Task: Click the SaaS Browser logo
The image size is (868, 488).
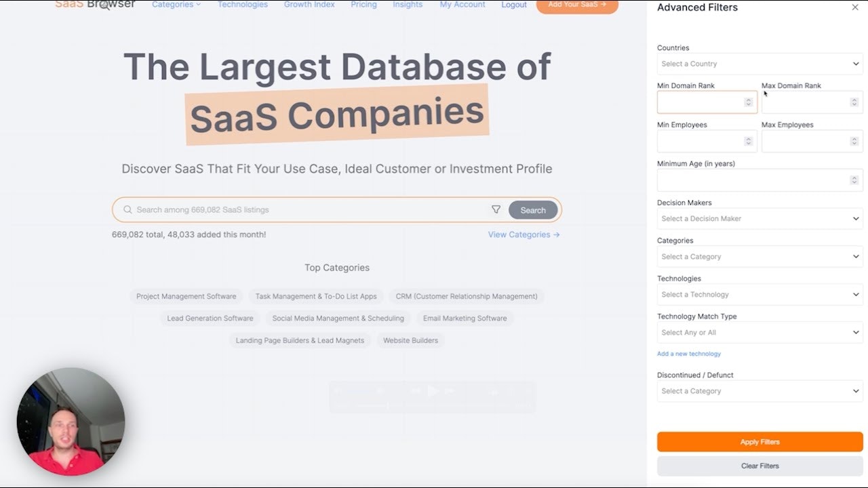Action: tap(95, 4)
